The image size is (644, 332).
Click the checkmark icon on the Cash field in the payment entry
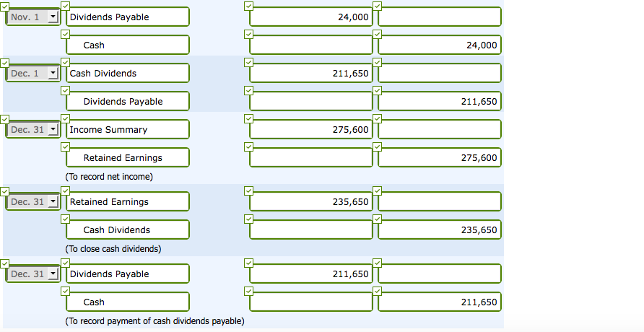[x=65, y=291]
